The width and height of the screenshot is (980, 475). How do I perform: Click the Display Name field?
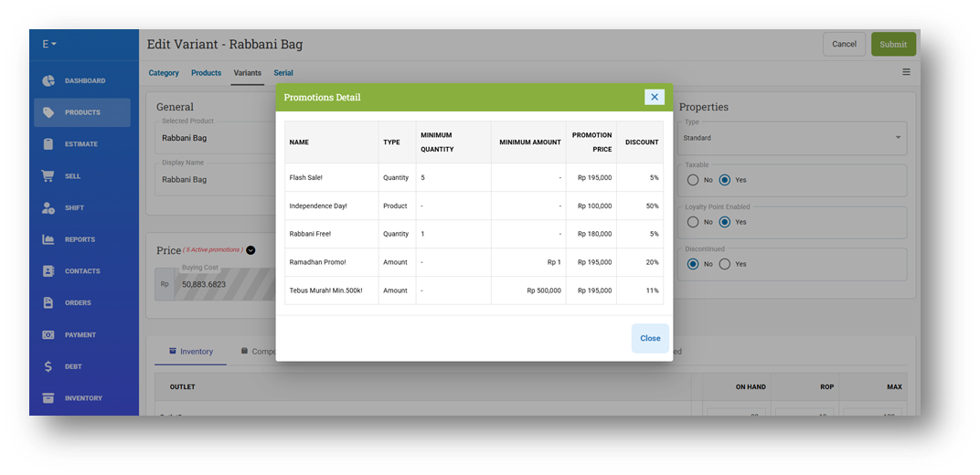(217, 179)
